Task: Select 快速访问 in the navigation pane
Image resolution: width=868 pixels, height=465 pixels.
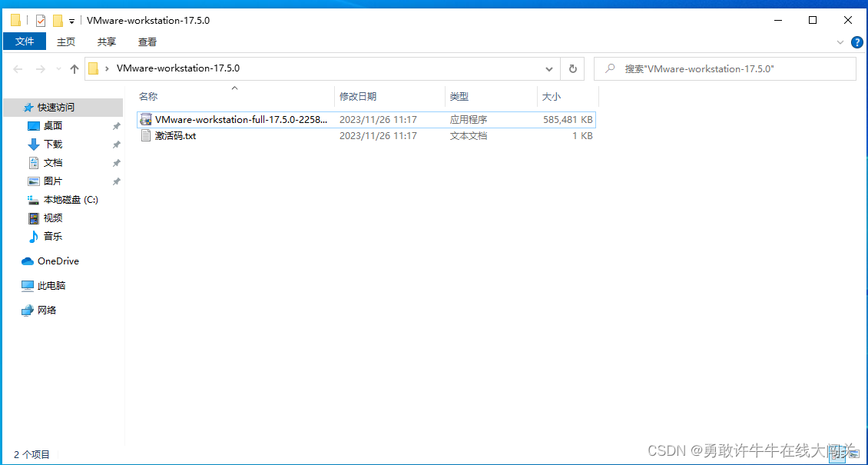Action: pyautogui.click(x=63, y=108)
